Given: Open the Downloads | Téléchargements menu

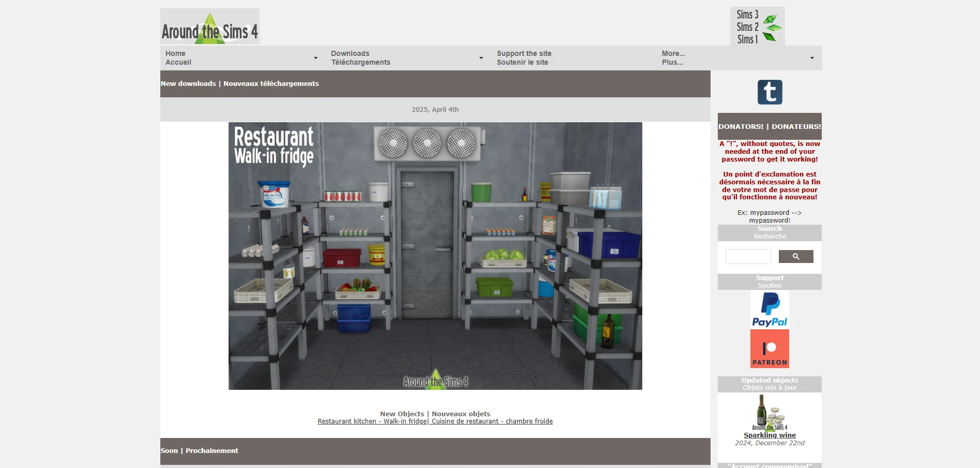Looking at the screenshot, I should (360, 58).
